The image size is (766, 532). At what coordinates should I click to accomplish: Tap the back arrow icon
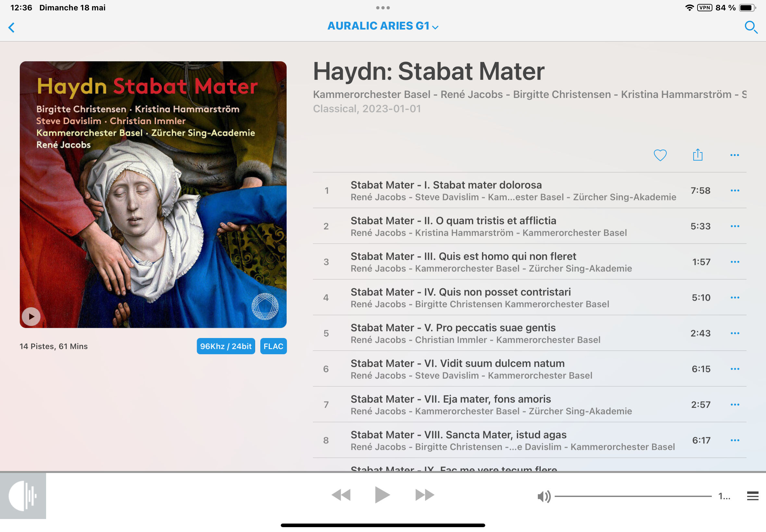[x=12, y=27]
